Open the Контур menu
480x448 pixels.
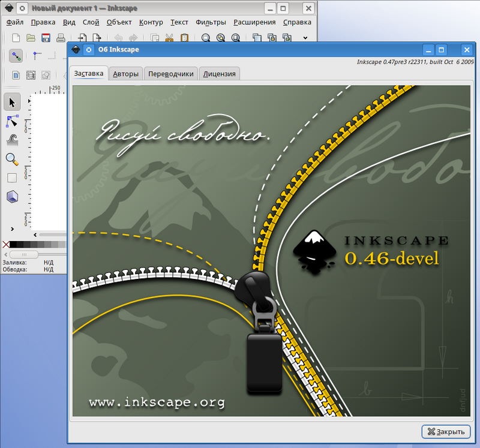click(151, 22)
